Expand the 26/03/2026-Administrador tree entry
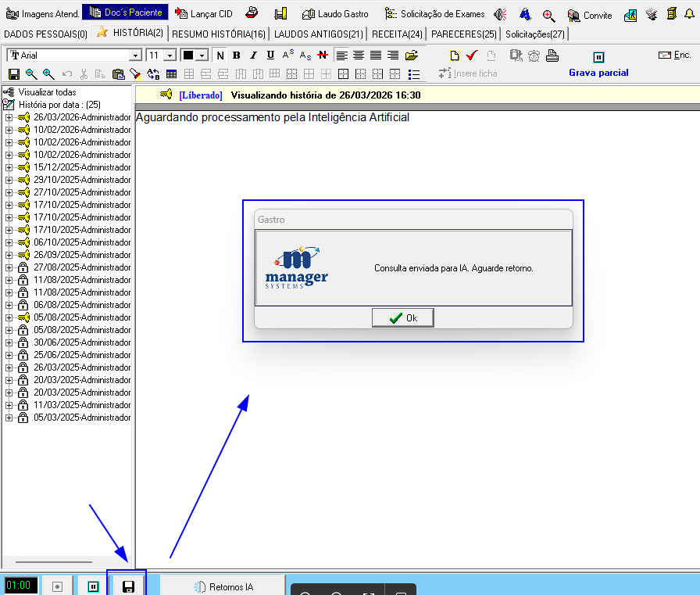700x595 pixels. [9, 117]
